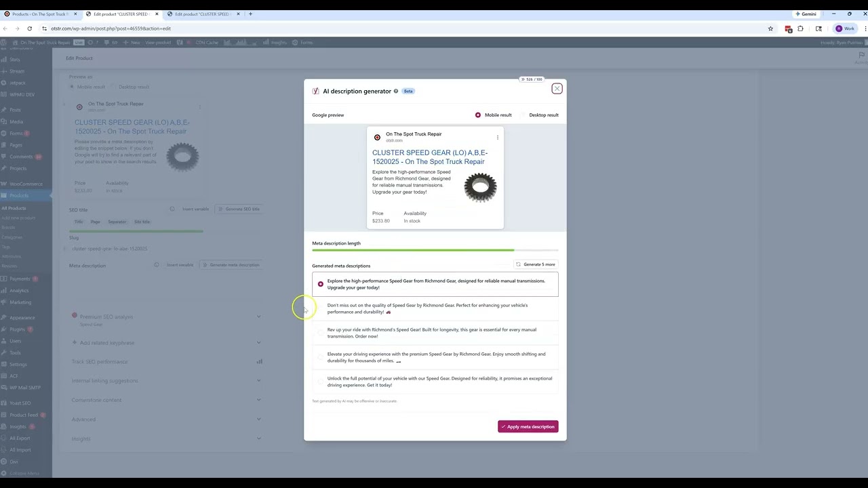Click the Forms icon in the sidebar
868x488 pixels.
tap(4, 134)
